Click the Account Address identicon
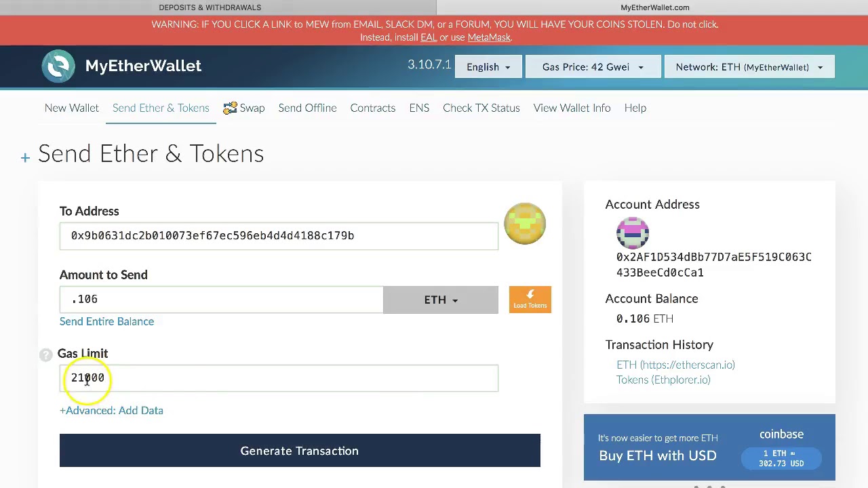 click(x=633, y=233)
